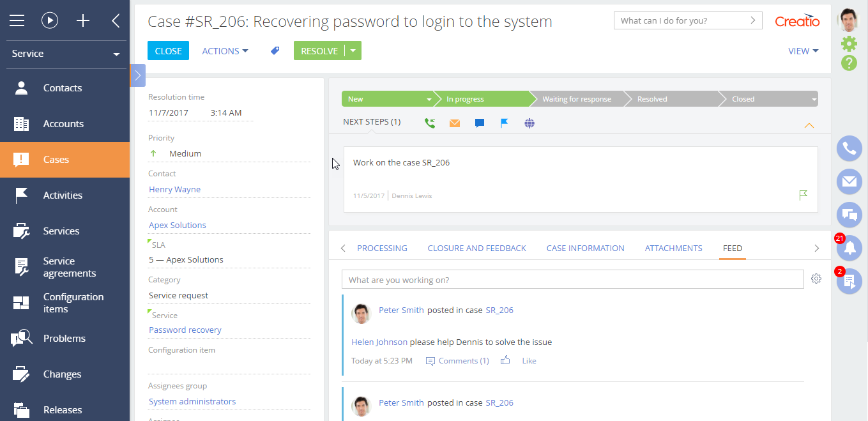Click the 'What are you working on?' field

(572, 280)
